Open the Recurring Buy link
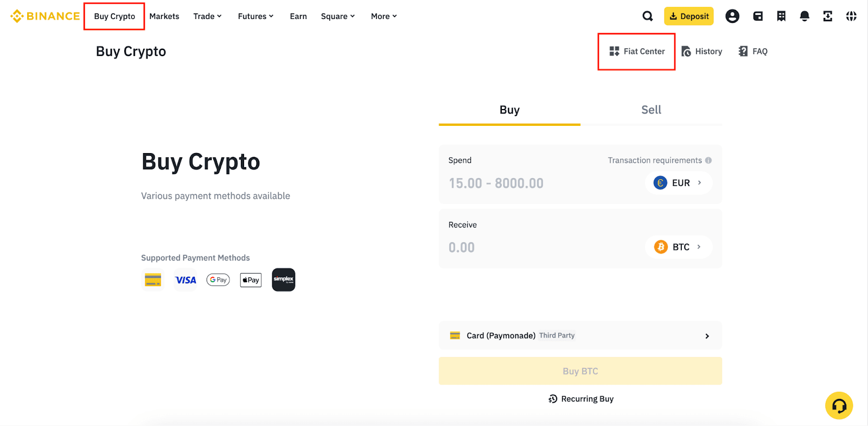This screenshot has height=426, width=868. [581, 399]
